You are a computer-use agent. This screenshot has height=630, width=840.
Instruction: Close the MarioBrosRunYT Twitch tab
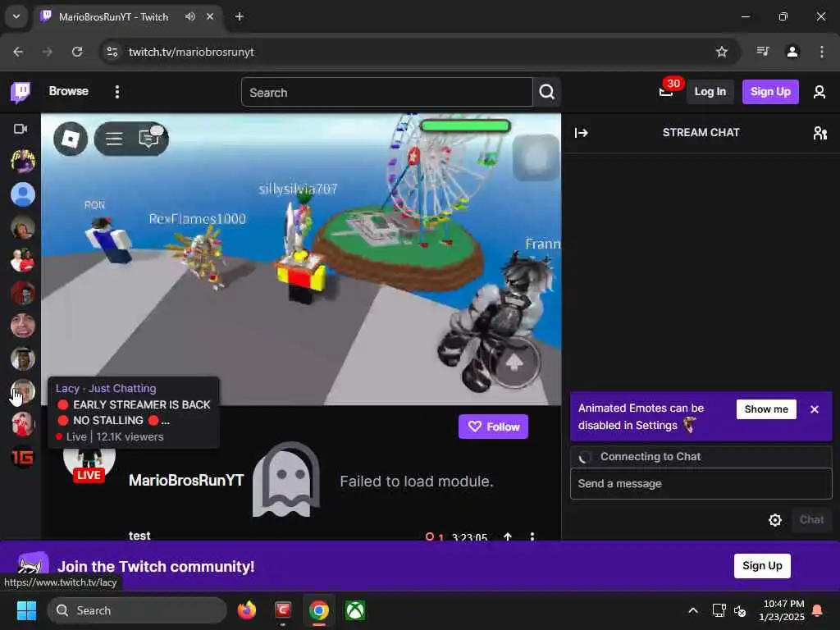click(210, 16)
